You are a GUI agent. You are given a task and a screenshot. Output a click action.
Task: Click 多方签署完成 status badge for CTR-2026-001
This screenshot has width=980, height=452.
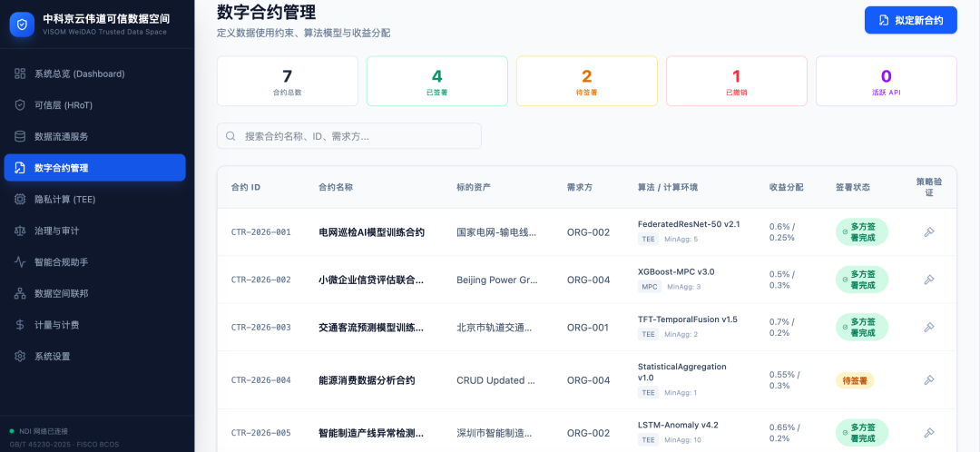coord(862,232)
